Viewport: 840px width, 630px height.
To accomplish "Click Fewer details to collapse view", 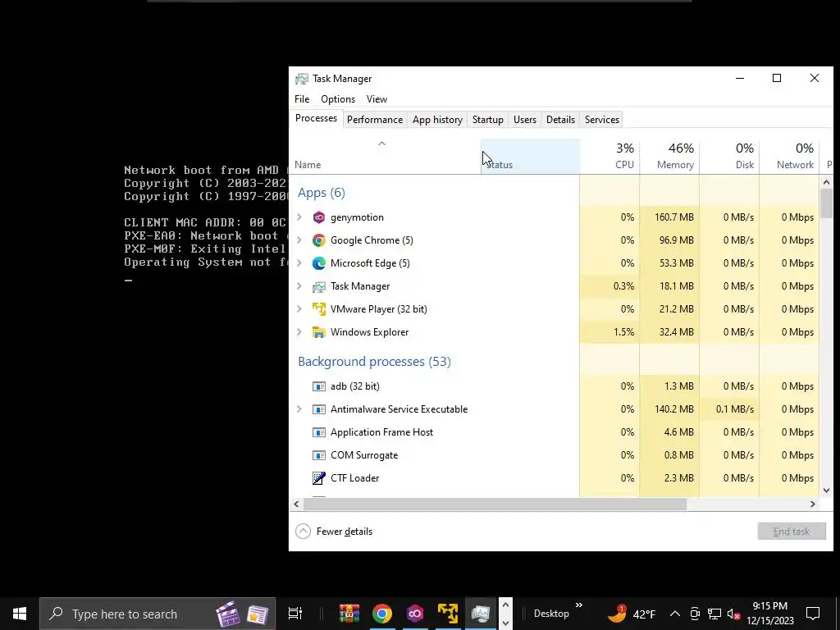I will point(335,532).
